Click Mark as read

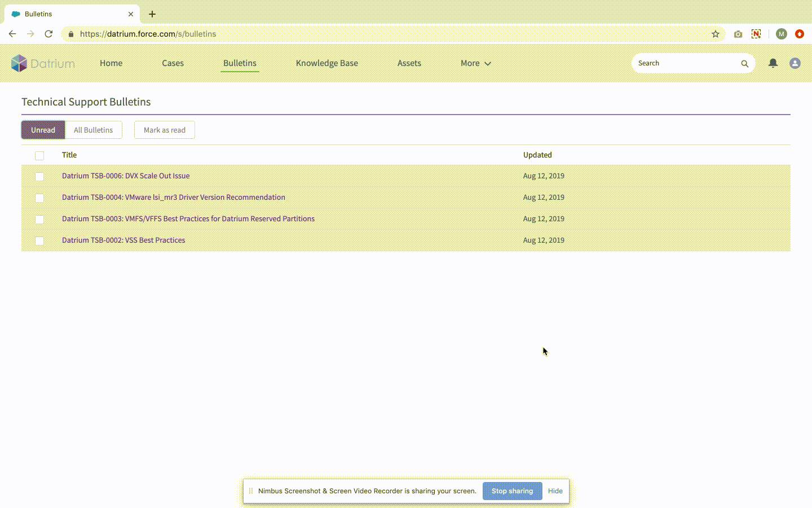[x=165, y=130]
